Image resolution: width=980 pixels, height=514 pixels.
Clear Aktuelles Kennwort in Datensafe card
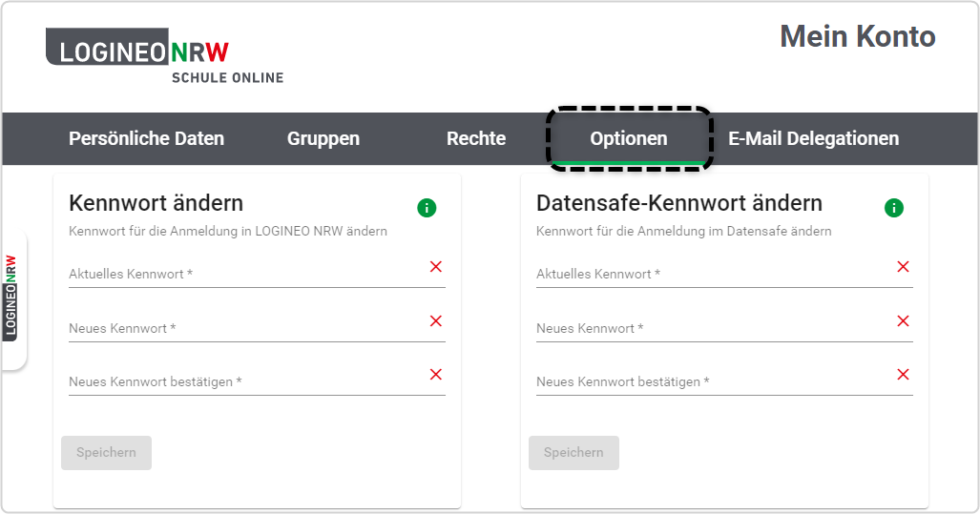click(x=903, y=267)
